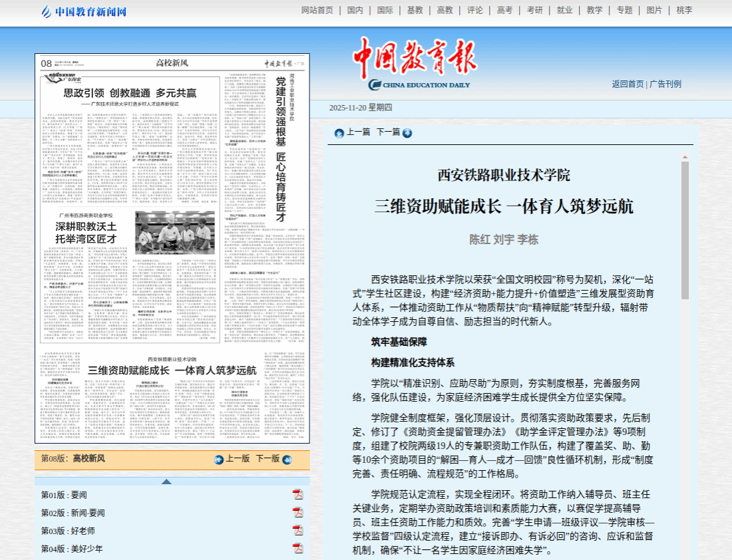Click the 思政引领 article on newspaper thumbnail
Viewport: 732px width, 560px height.
coord(130,94)
